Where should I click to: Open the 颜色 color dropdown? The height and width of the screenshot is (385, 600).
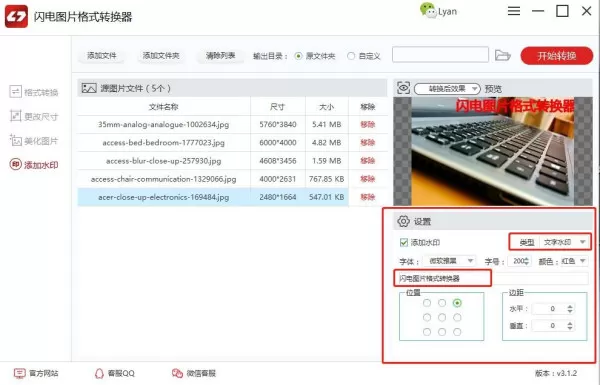pyautogui.click(x=573, y=261)
